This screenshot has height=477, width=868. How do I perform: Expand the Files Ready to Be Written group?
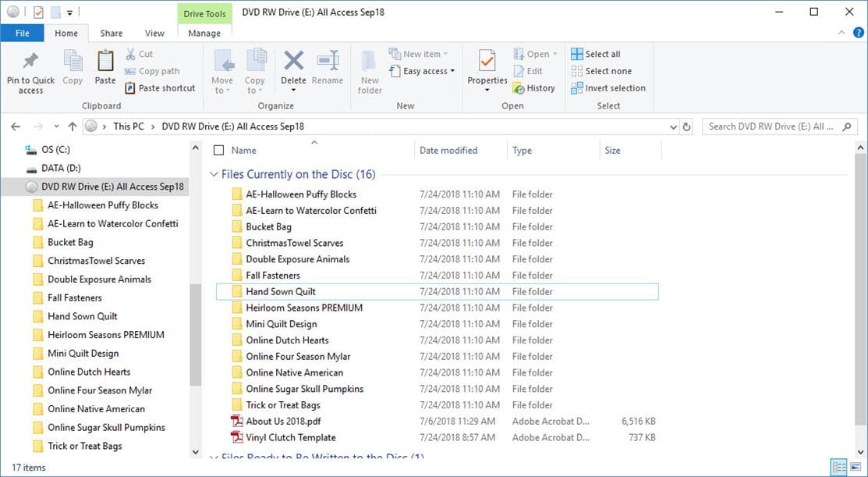click(214, 457)
